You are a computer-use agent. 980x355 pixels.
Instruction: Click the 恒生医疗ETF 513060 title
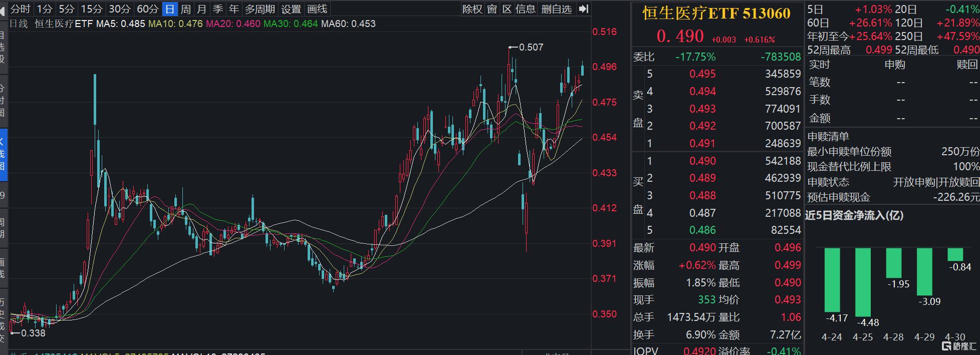tap(716, 14)
